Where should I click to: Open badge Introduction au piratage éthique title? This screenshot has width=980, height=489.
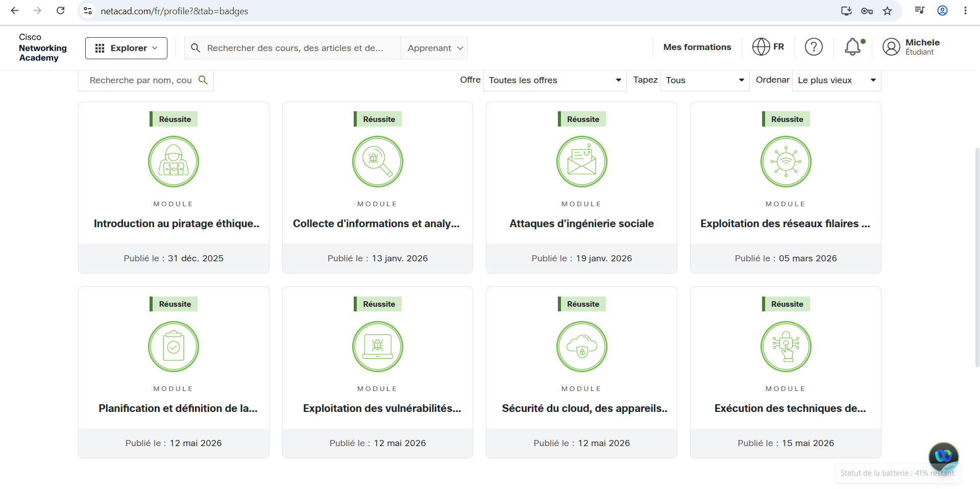[177, 224]
